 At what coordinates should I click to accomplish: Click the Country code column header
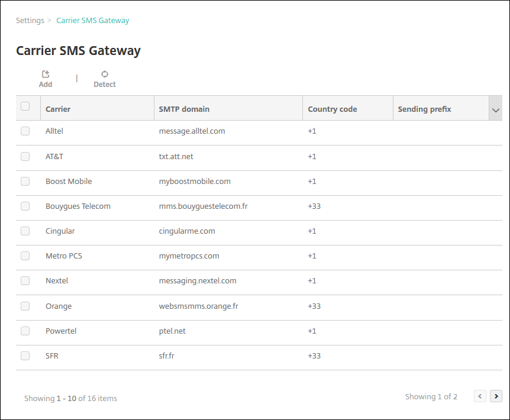point(332,109)
